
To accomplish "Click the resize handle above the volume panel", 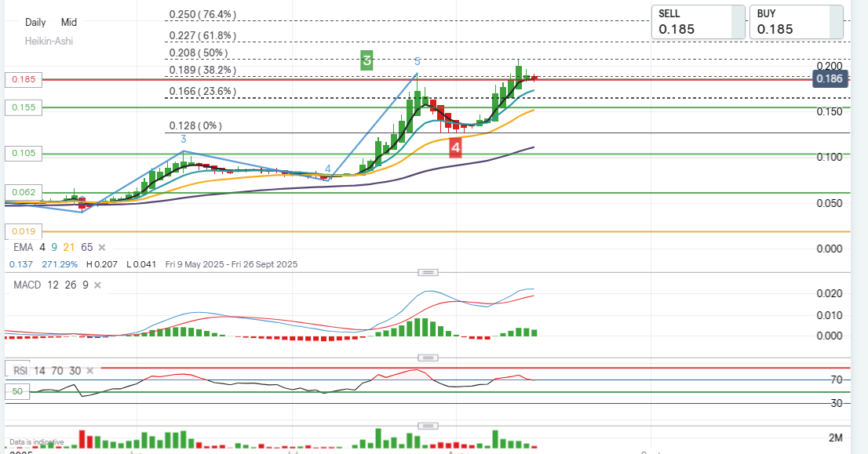I will pos(427,426).
